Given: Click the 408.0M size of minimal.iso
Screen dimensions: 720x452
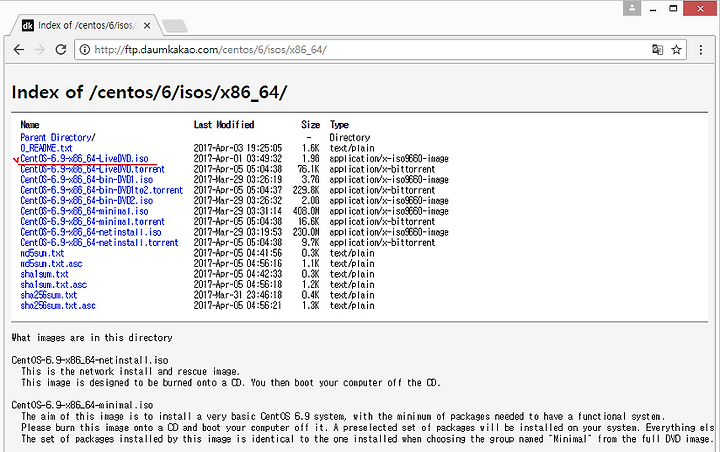Looking at the screenshot, I should (x=306, y=211).
